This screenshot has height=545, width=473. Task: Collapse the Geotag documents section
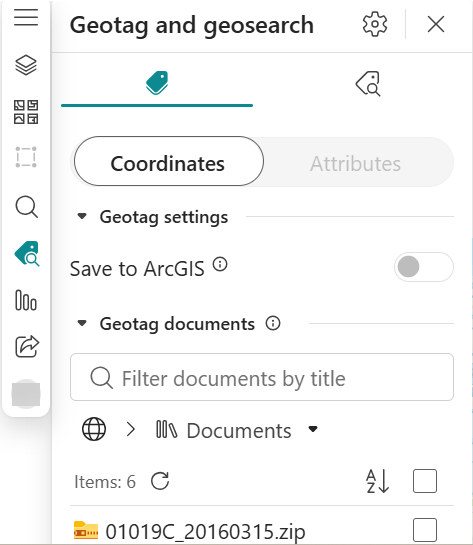(82, 323)
